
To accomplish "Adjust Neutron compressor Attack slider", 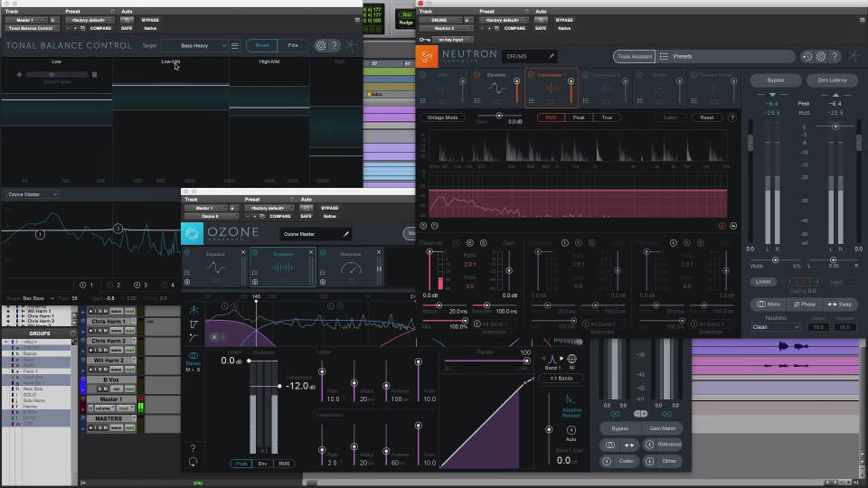I will pyautogui.click(x=439, y=305).
